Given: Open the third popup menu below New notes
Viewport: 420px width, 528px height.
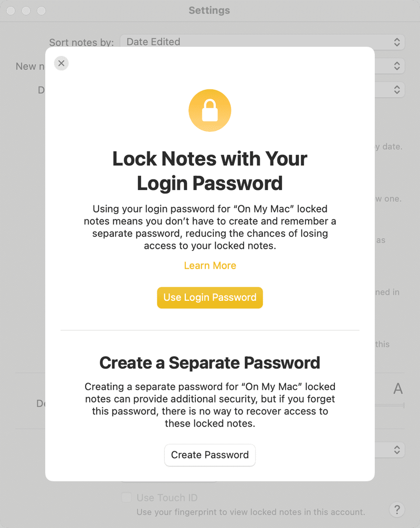Looking at the screenshot, I should point(397,90).
